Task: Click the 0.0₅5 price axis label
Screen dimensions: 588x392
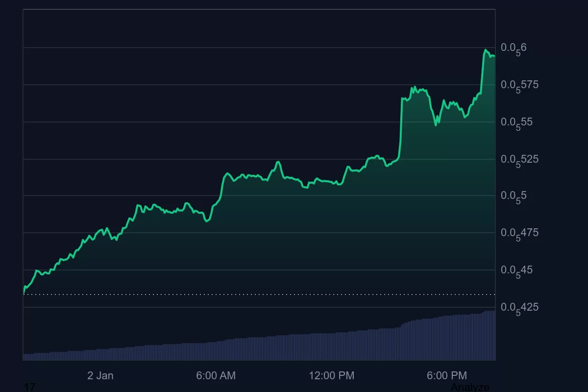Action: click(514, 196)
